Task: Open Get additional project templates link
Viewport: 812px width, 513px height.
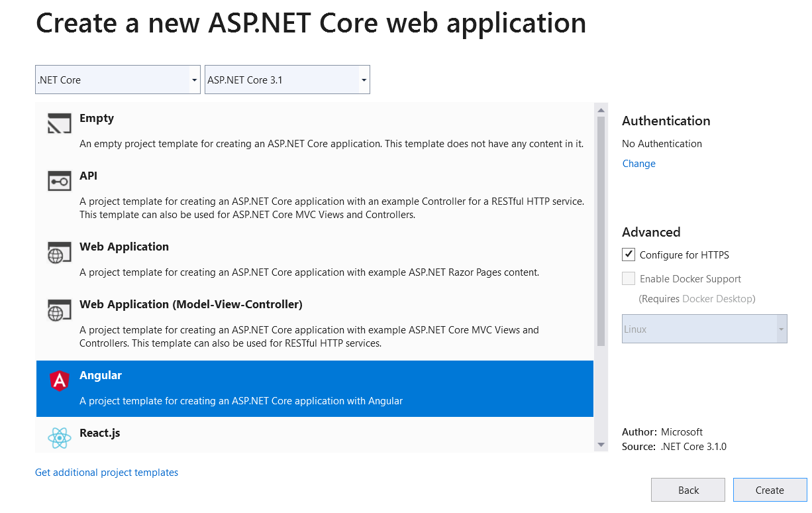Action: point(107,473)
